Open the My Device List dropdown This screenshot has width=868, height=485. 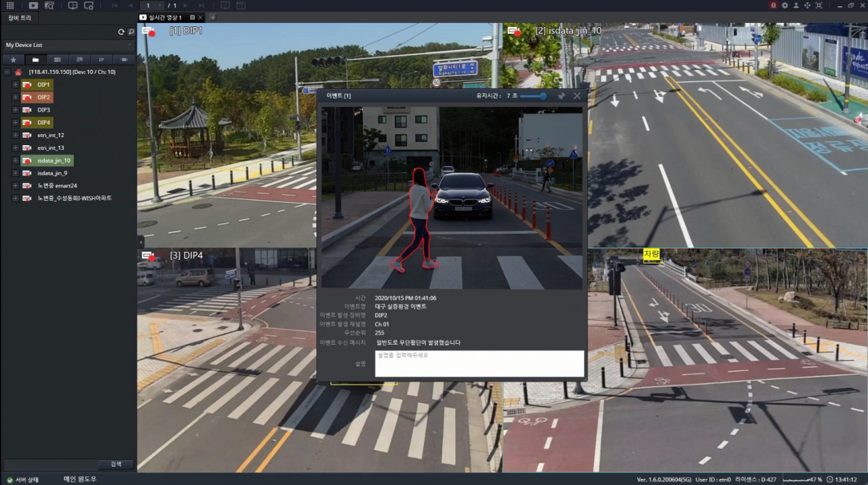coord(68,45)
